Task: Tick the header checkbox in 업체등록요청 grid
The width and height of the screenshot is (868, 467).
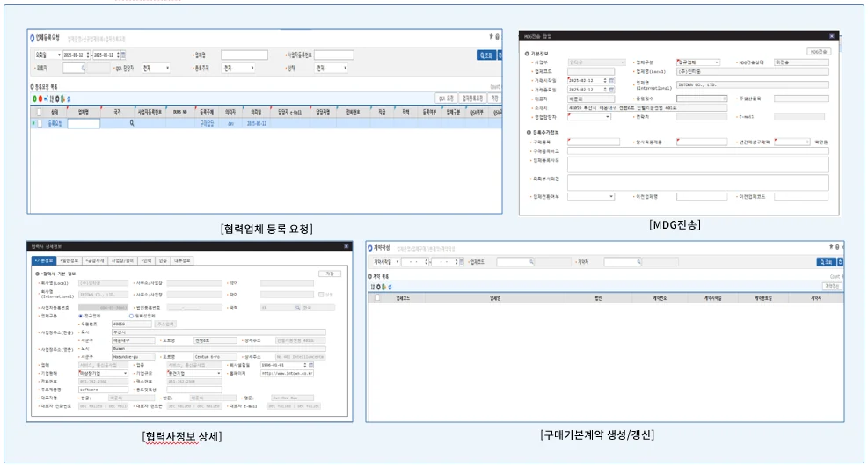Action: (39, 113)
